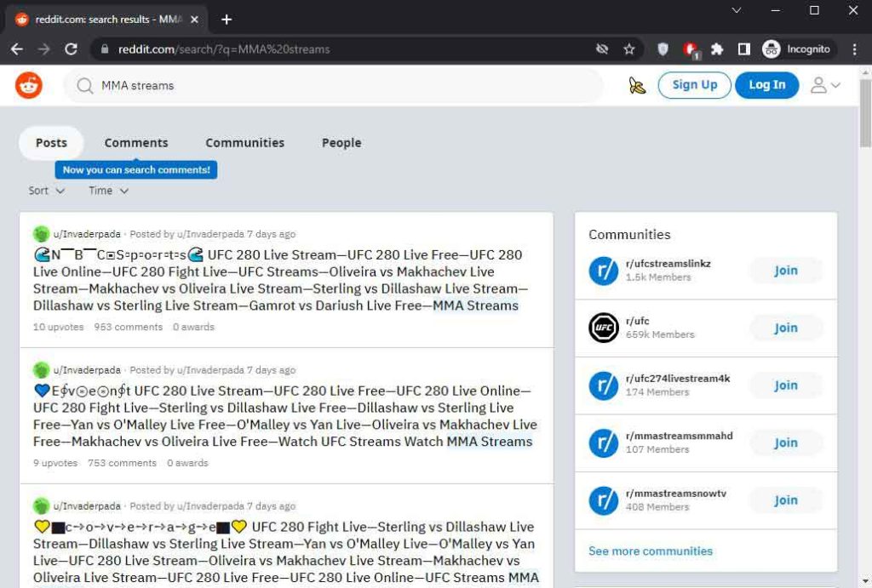
Task: Join r/mmastreamsnowtv community
Action: [x=786, y=500]
